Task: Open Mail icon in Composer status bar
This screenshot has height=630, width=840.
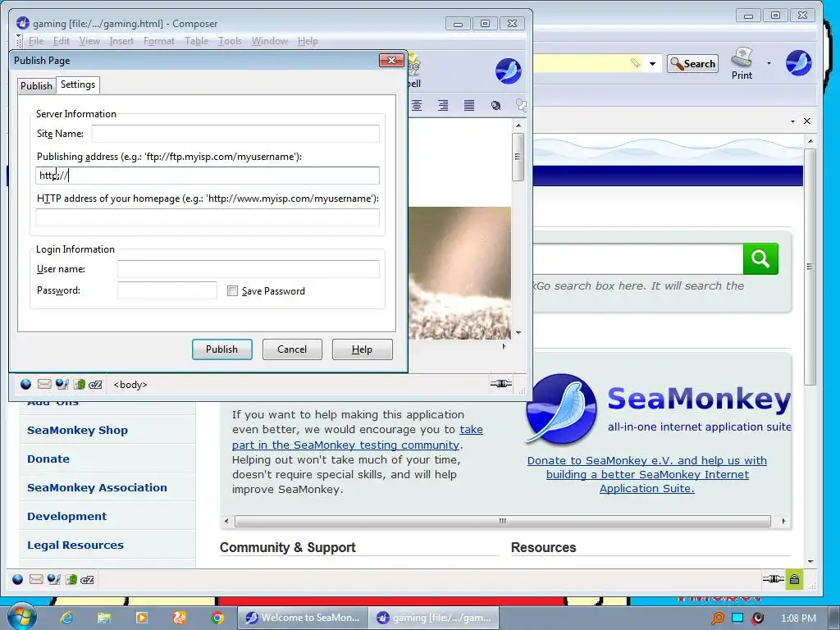Action: click(x=44, y=384)
